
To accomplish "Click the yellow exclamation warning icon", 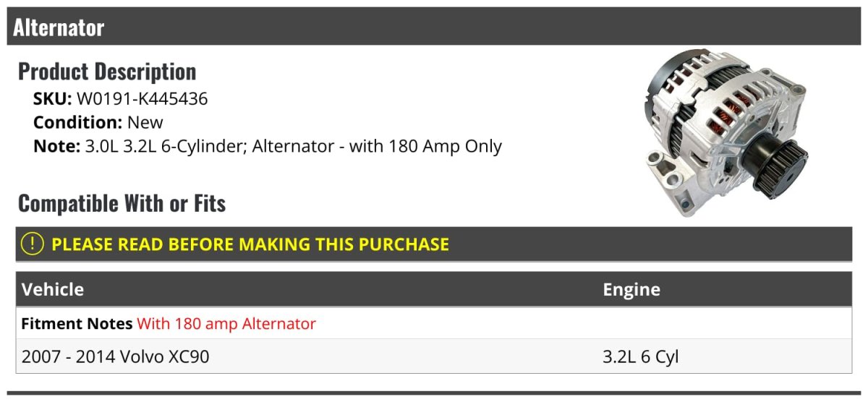I will [x=33, y=244].
